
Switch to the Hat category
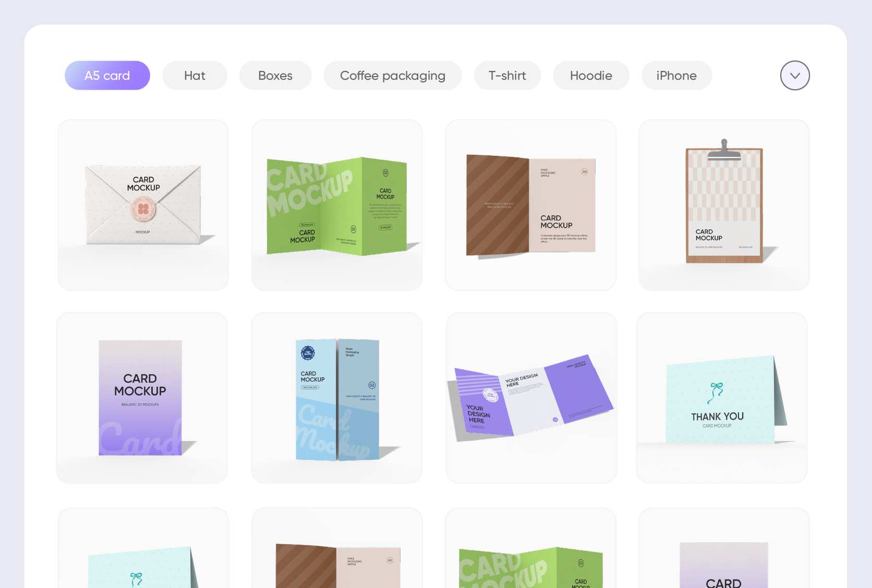195,76
